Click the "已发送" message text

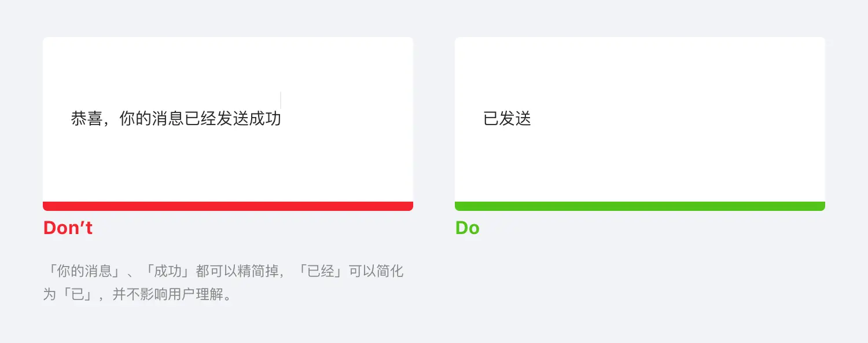[x=507, y=119]
